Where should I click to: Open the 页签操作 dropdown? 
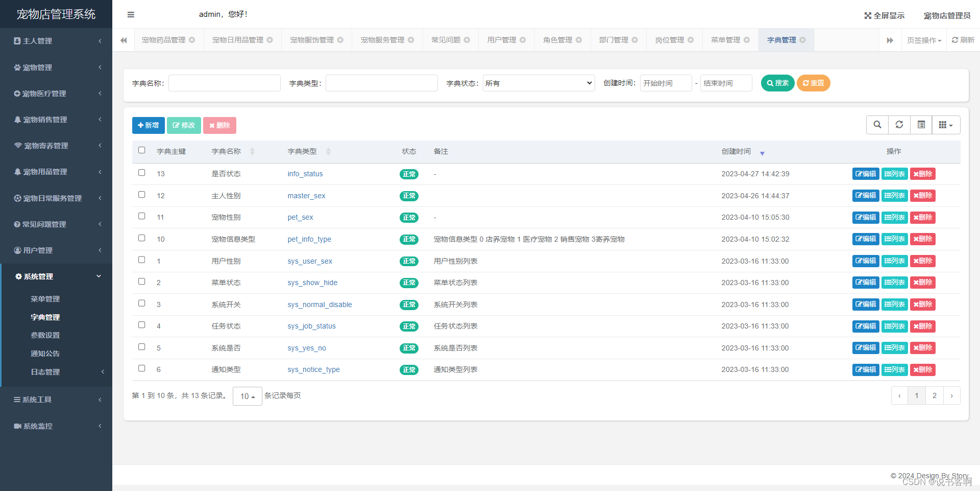(x=924, y=40)
